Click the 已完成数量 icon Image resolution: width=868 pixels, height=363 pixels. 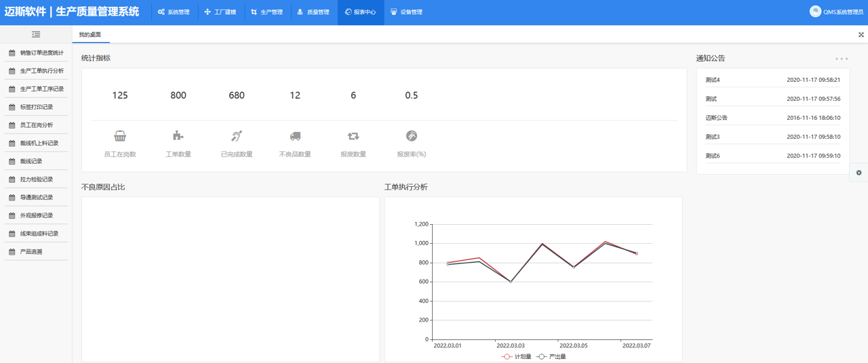(x=237, y=136)
